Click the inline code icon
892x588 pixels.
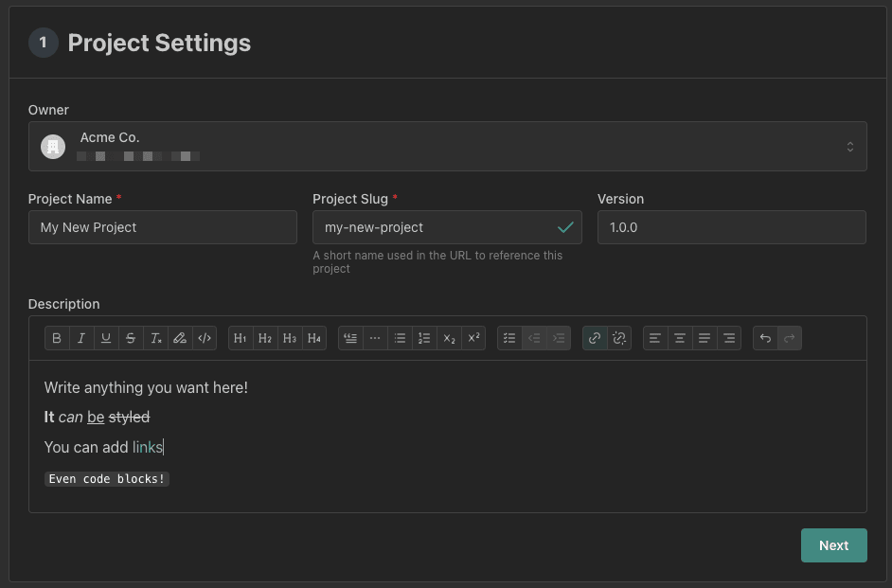coord(205,338)
